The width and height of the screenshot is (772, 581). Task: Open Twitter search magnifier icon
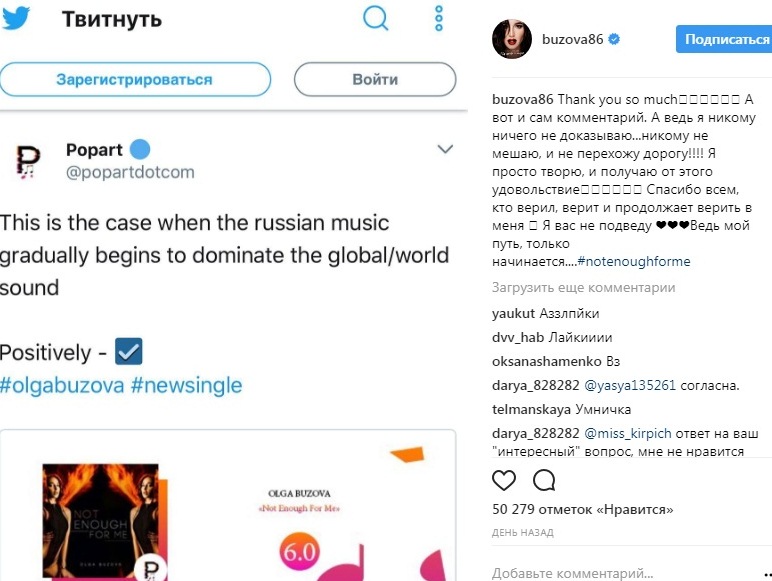point(376,18)
